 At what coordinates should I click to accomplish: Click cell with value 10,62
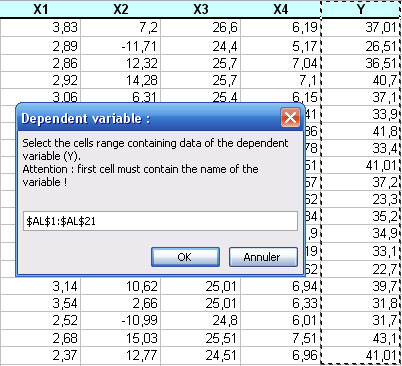(x=121, y=286)
